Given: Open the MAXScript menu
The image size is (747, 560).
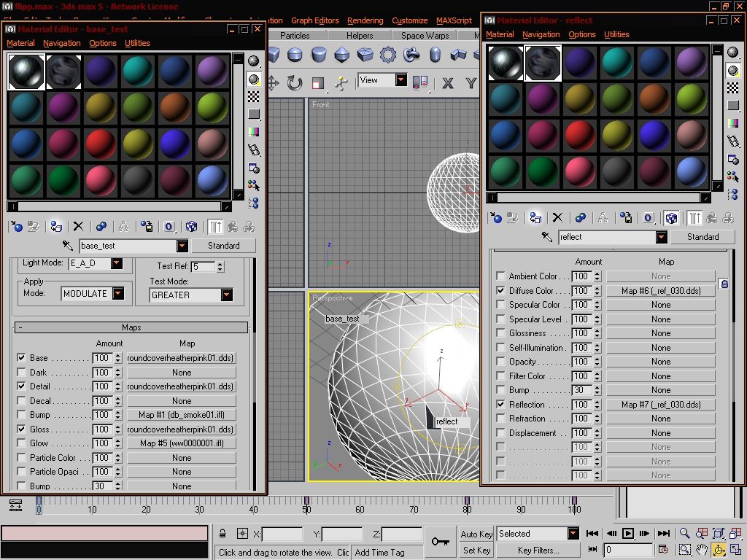Looking at the screenshot, I should (x=454, y=20).
